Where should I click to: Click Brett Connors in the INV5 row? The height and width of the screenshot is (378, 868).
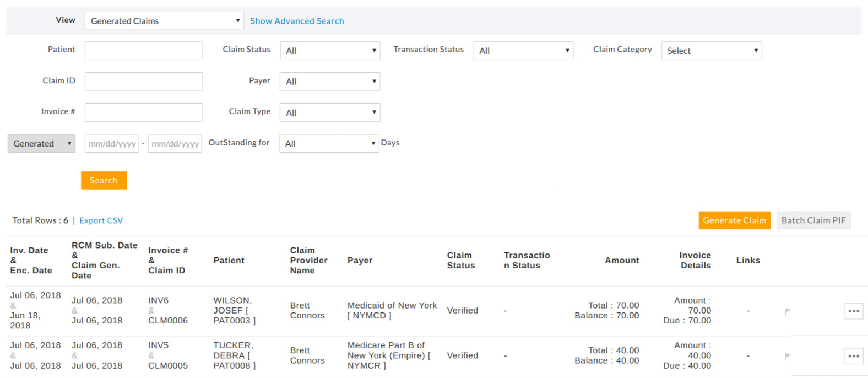click(307, 355)
